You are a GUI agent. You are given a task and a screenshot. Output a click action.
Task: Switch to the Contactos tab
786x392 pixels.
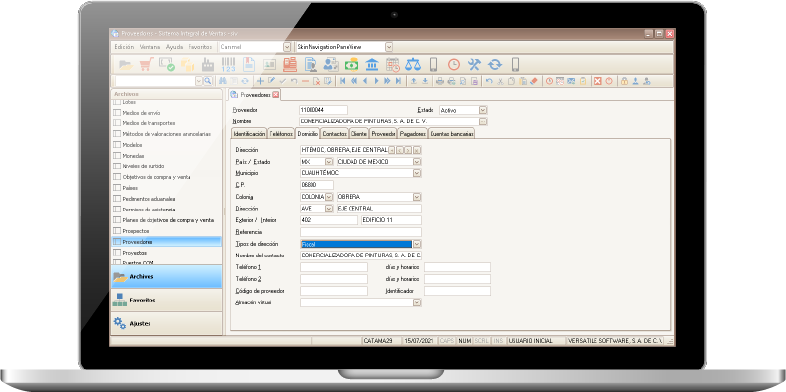pos(334,134)
